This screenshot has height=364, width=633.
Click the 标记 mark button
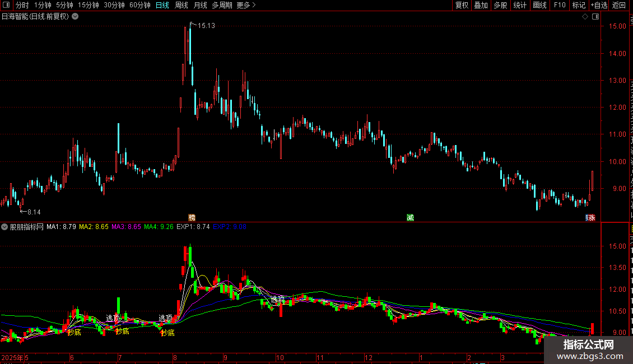click(579, 5)
